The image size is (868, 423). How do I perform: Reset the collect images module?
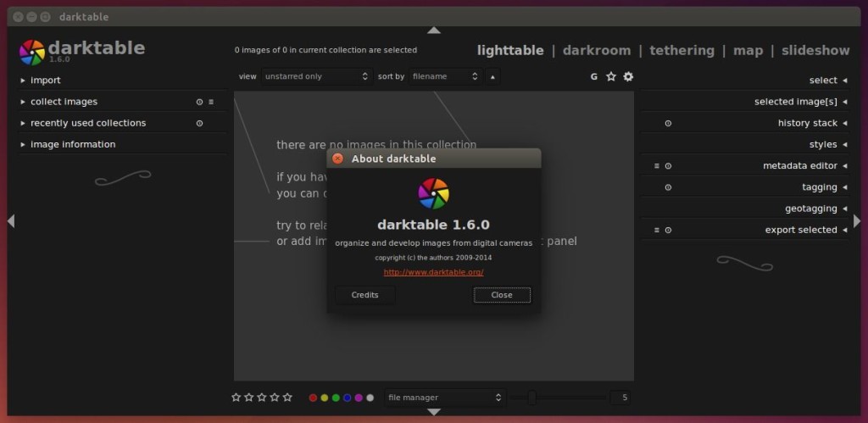[x=199, y=102]
